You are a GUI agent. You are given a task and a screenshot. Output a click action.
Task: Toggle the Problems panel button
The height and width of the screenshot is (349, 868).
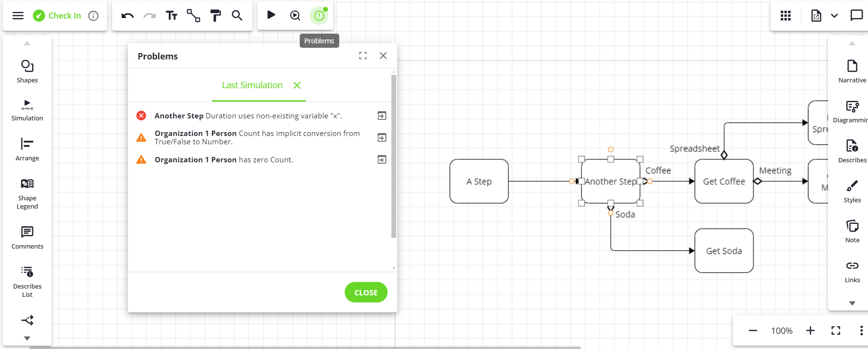point(319,16)
